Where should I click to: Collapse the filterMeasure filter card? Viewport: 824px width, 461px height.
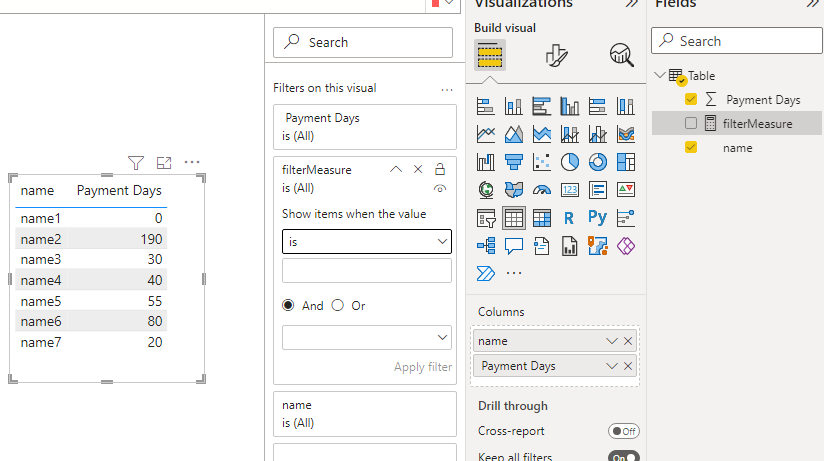tap(396, 169)
